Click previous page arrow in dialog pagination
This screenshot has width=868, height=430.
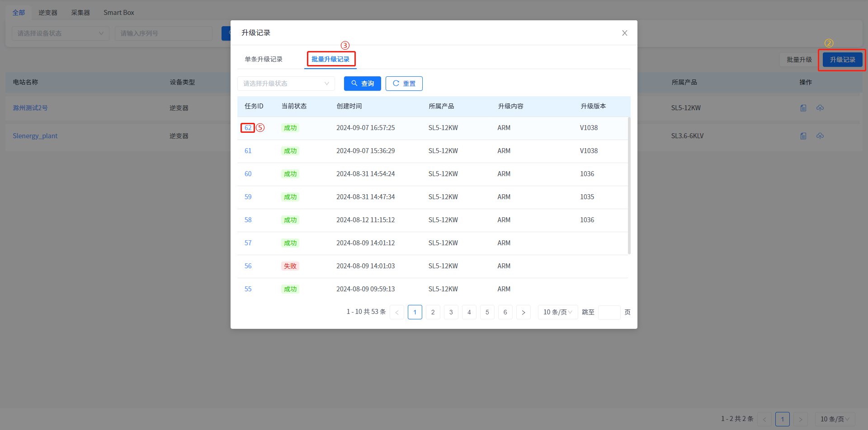(x=397, y=312)
